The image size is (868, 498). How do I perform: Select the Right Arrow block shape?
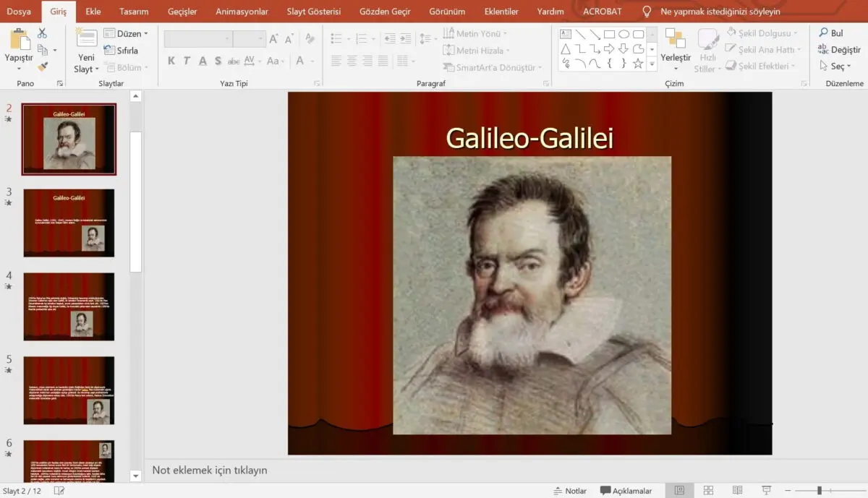(609, 49)
